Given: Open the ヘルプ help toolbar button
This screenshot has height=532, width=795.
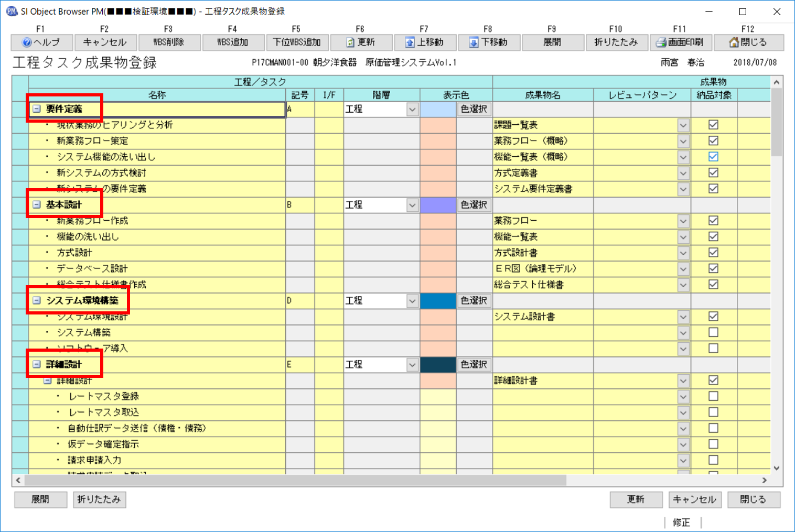Looking at the screenshot, I should [41, 42].
